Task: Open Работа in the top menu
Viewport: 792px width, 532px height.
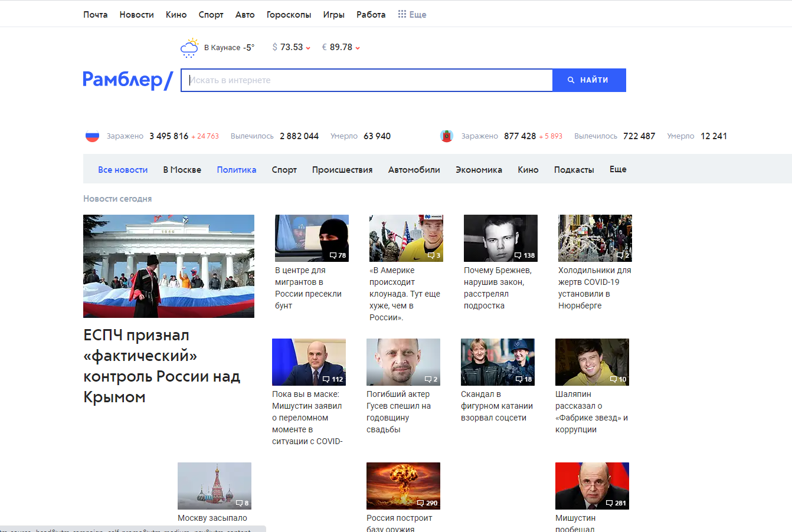Action: click(371, 15)
